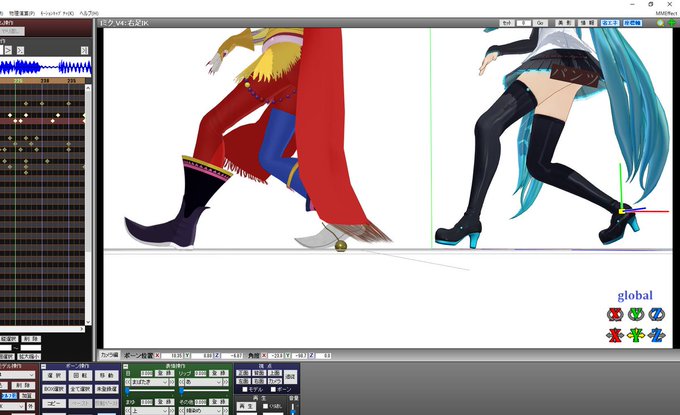Toggle the モデル checkbox in view panel

pyautogui.click(x=245, y=389)
